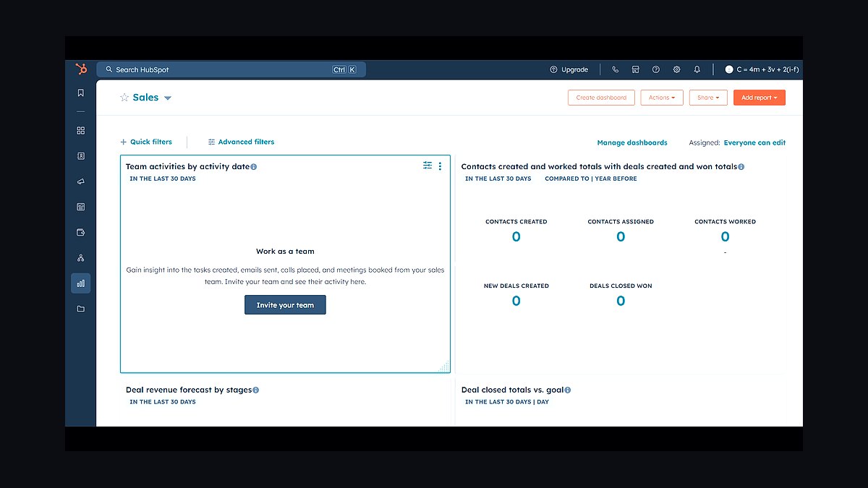Click Invite your team button
868x488 pixels.
pyautogui.click(x=285, y=305)
